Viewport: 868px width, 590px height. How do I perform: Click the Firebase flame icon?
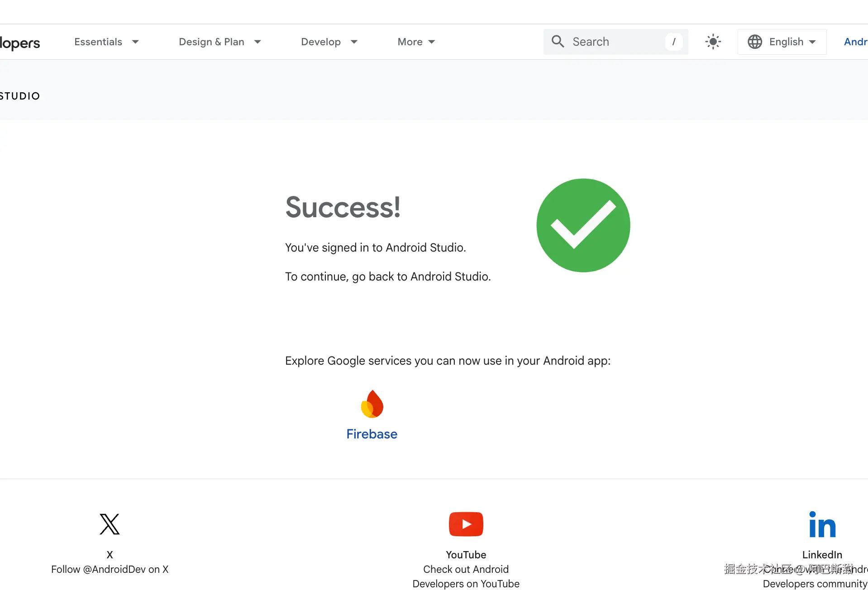372,404
